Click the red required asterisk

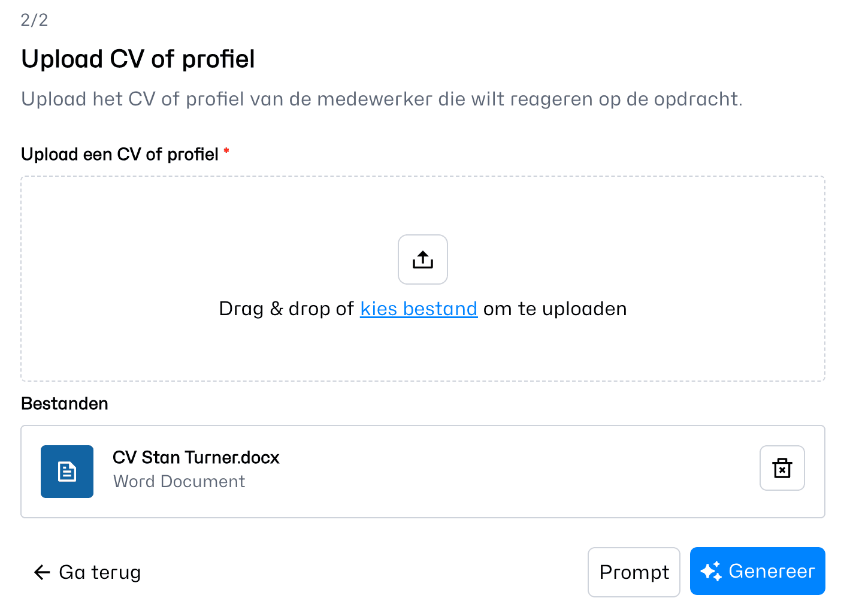click(226, 150)
